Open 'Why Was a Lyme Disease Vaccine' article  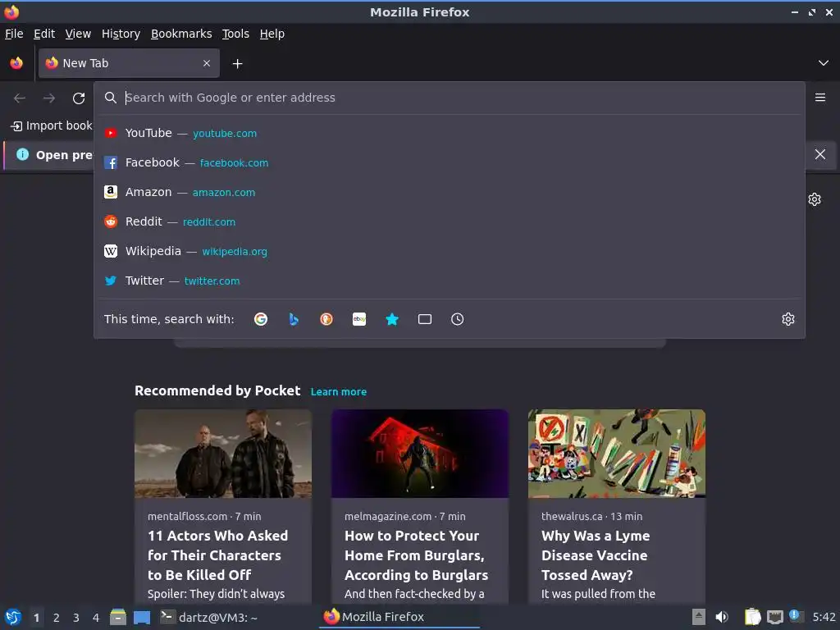coord(596,555)
